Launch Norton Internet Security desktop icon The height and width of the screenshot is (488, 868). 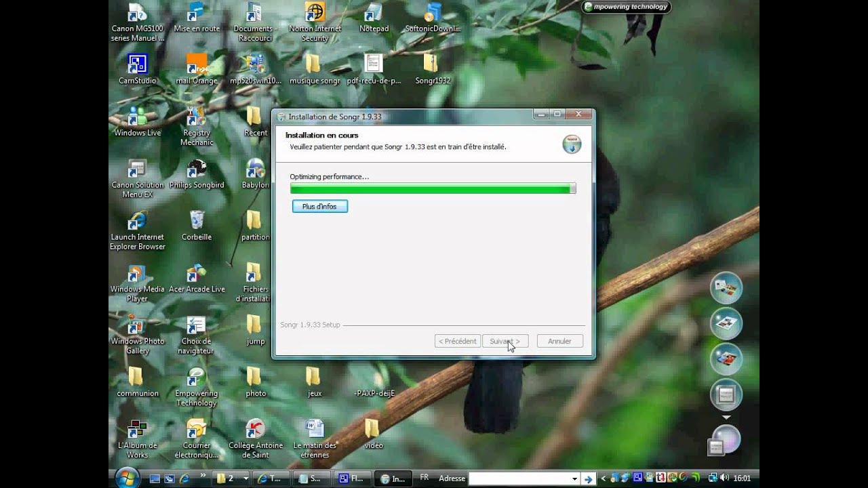(x=315, y=22)
